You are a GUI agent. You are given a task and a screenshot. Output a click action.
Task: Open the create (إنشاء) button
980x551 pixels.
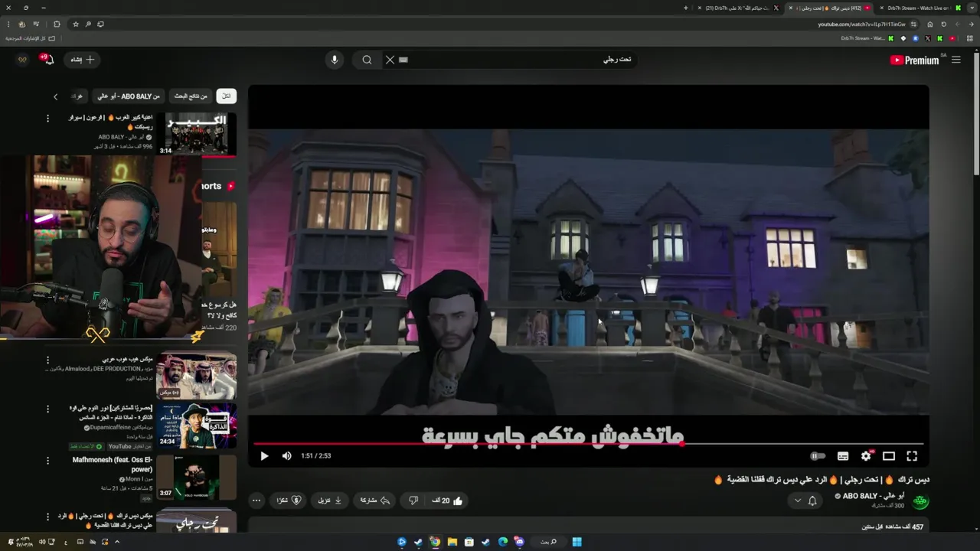pyautogui.click(x=82, y=60)
